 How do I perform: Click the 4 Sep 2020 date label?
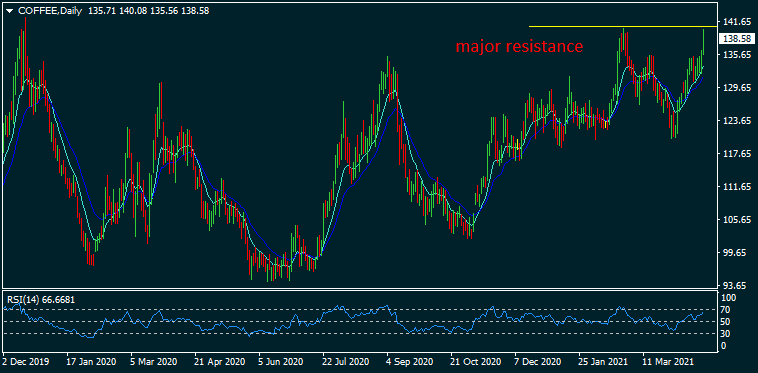pos(410,361)
